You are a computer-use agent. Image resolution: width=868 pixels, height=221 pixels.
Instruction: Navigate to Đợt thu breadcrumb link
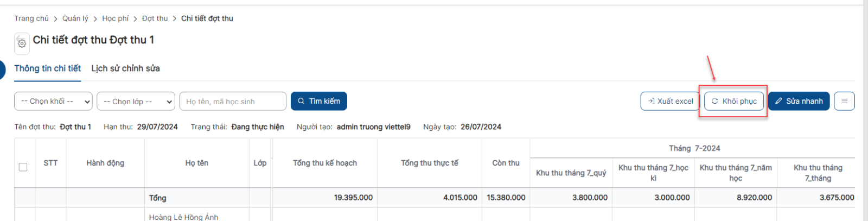coord(155,18)
